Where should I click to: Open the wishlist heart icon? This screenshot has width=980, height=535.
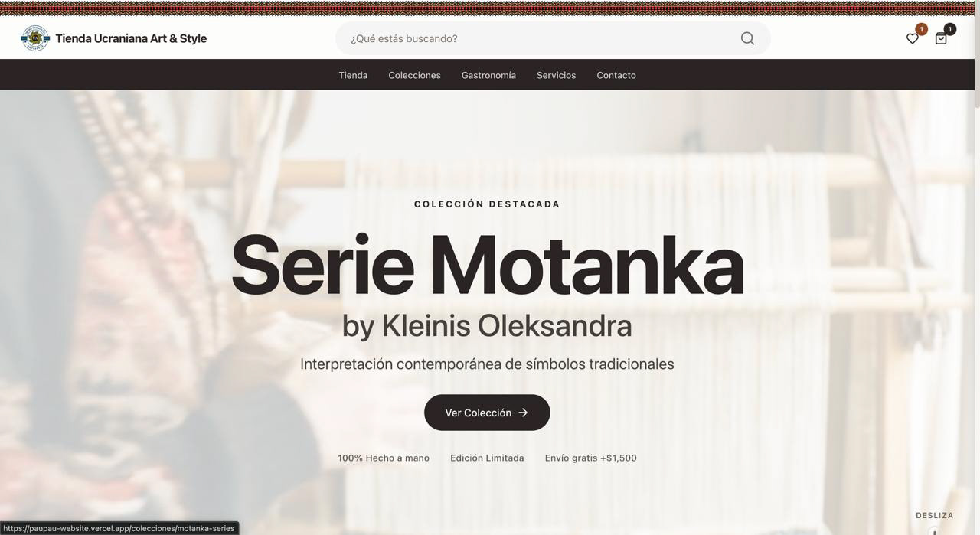(912, 38)
